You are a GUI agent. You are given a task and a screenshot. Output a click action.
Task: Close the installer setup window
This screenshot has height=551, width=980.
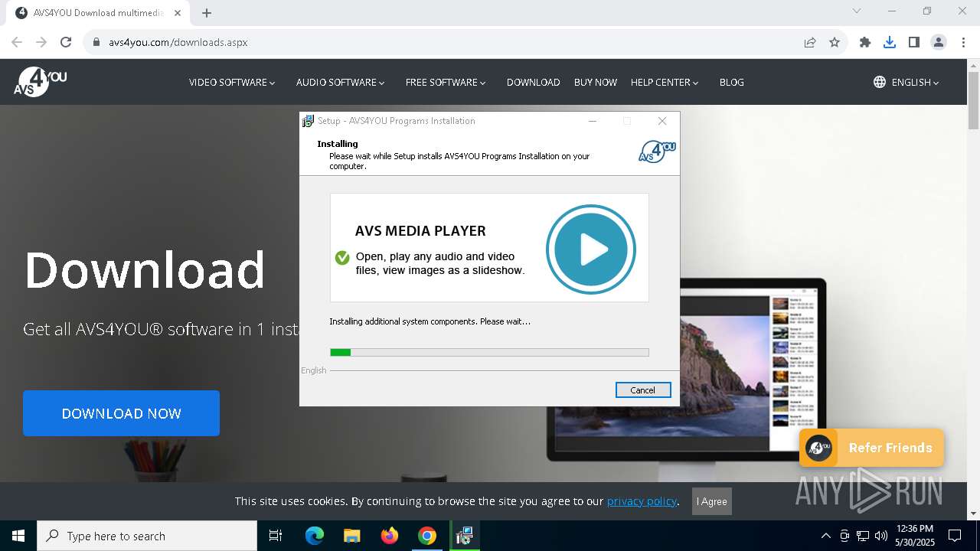[662, 121]
